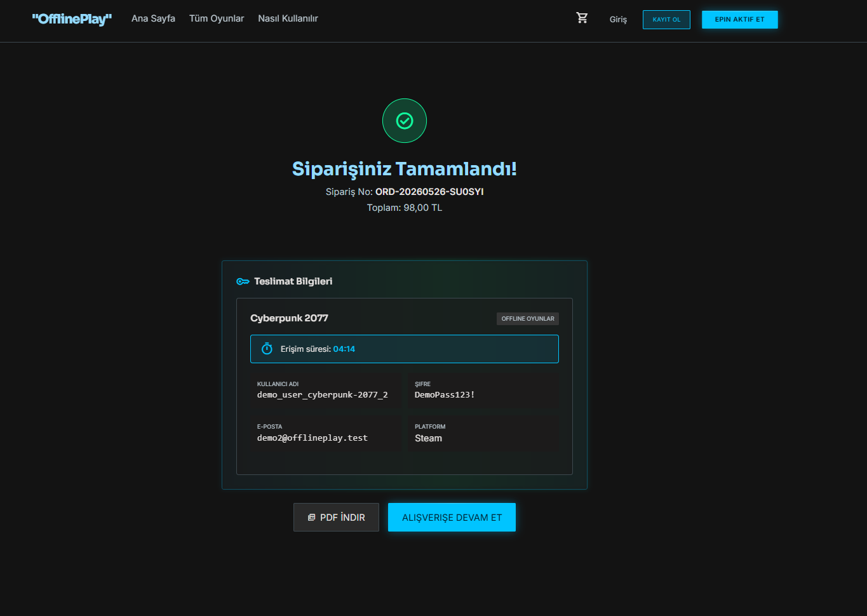
Task: Click the KULLANICI ADI label
Action: coord(278,384)
